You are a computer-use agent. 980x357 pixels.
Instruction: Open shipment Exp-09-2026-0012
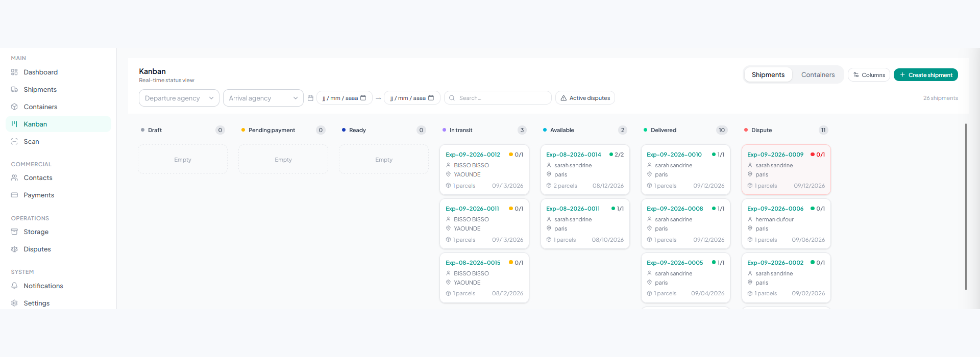tap(484, 170)
